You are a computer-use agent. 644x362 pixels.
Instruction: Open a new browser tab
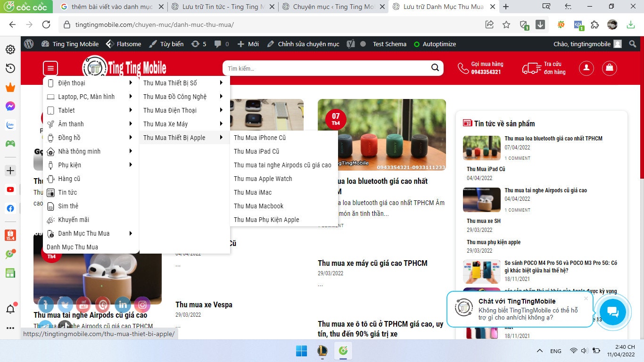506,7
